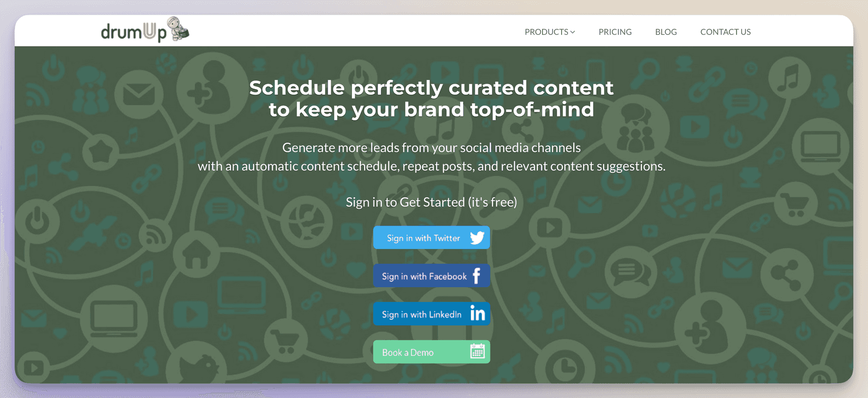The image size is (868, 398).
Task: Click the Twitter bird icon
Action: click(x=477, y=238)
